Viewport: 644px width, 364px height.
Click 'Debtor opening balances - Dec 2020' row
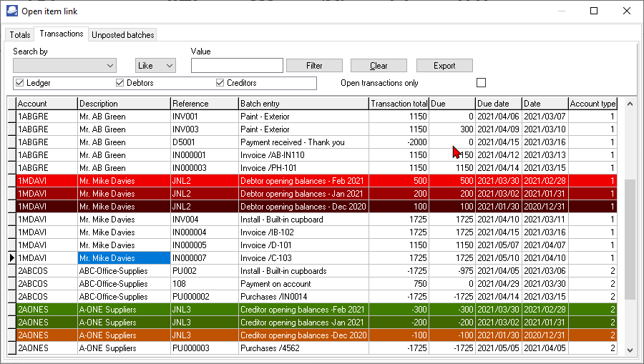click(316, 207)
